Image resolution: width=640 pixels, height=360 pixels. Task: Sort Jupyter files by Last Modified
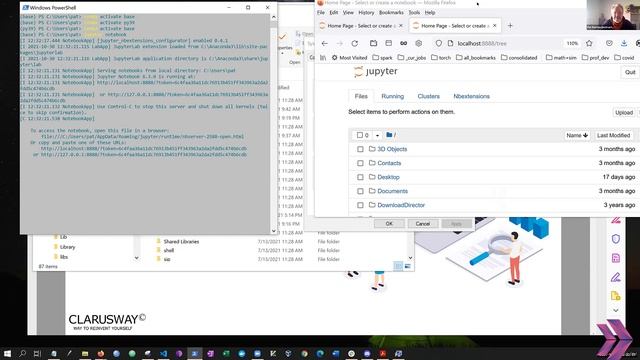tap(613, 135)
